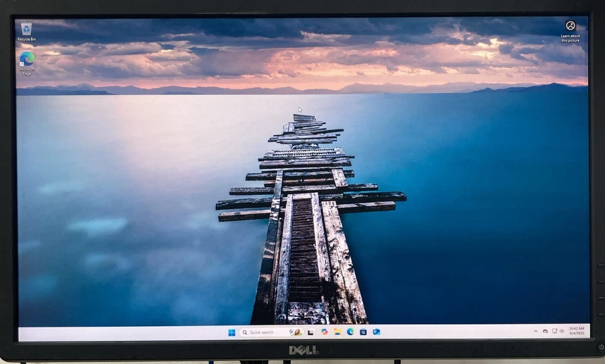Viewport: 605px width, 364px height.
Task: Click the football search highlight icon
Action: tap(296, 332)
